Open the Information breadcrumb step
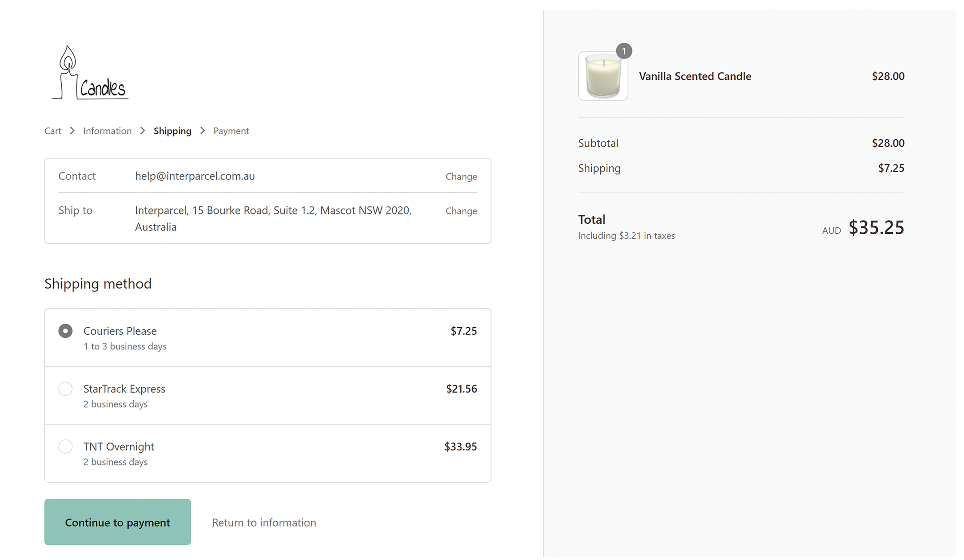This screenshot has height=560, width=964. (108, 131)
